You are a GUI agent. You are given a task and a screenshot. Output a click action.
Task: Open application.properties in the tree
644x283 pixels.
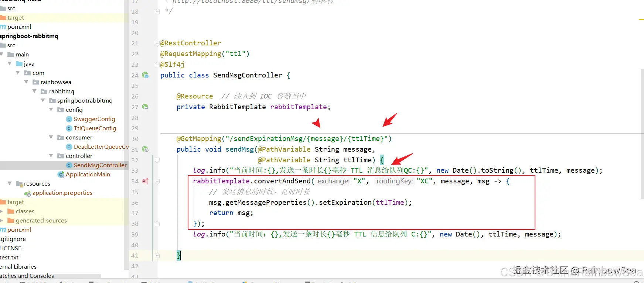coord(62,193)
